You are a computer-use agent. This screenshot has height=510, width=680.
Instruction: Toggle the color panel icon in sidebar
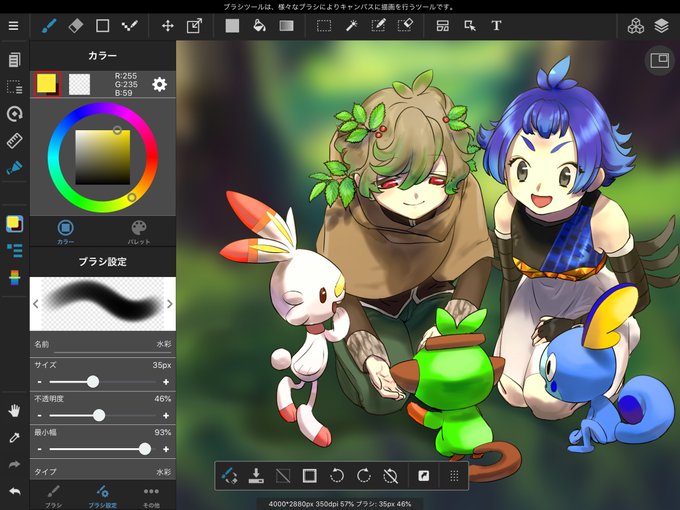(14, 224)
